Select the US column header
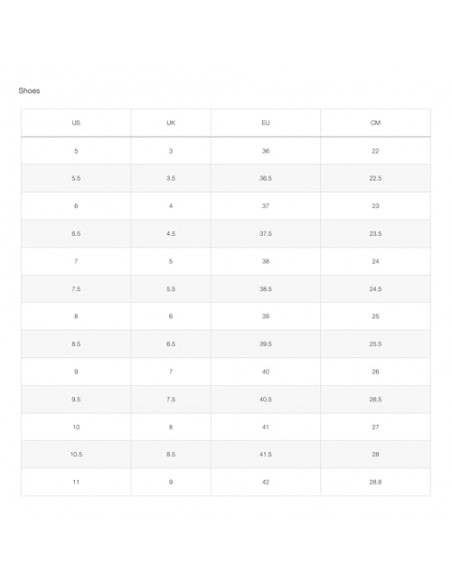 click(x=76, y=123)
